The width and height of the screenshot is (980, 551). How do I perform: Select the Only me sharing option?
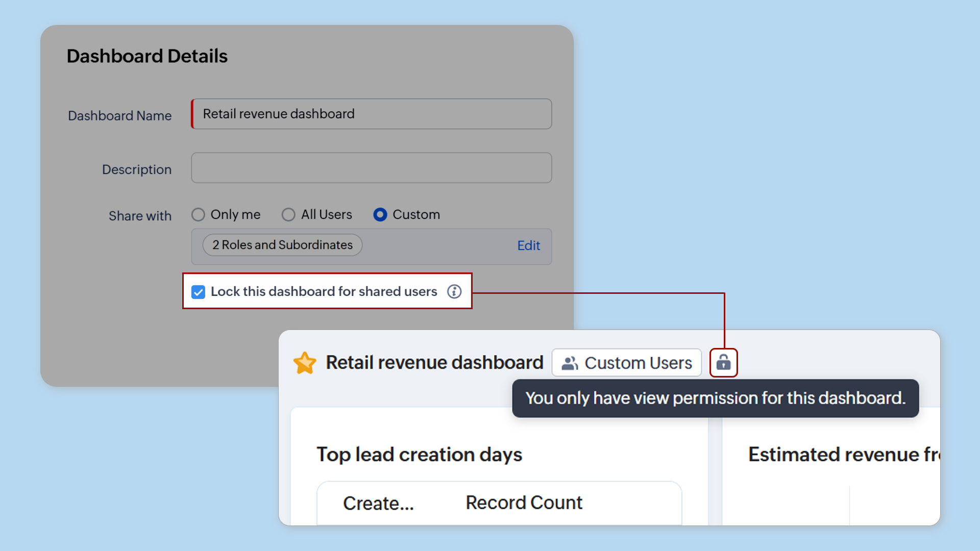[x=198, y=214]
